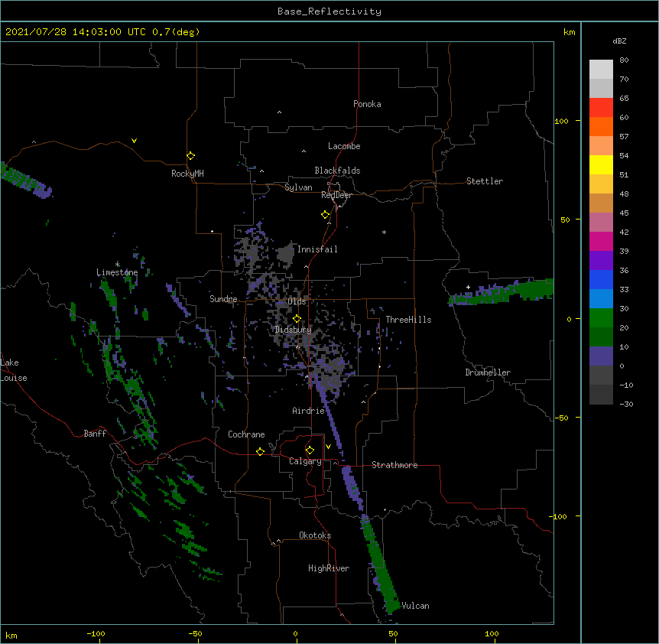
Task: Click white asterisk marker east of Innisfail
Action: point(384,232)
